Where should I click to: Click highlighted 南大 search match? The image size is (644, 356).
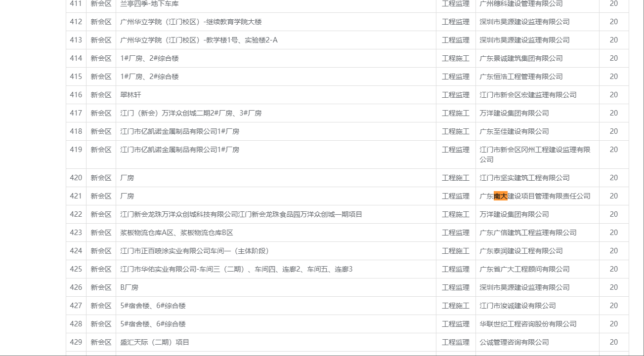[500, 196]
